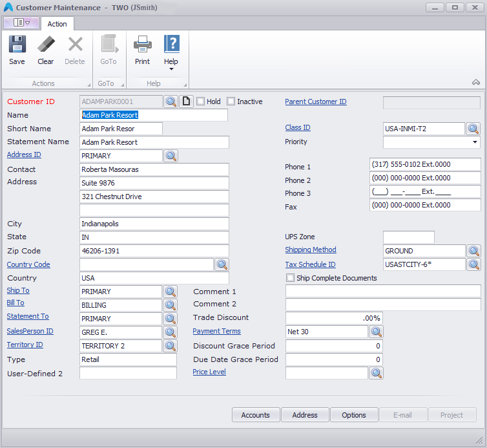Screen dimensions: 487x448
Task: Expand the Priority dropdown
Action: [475, 142]
